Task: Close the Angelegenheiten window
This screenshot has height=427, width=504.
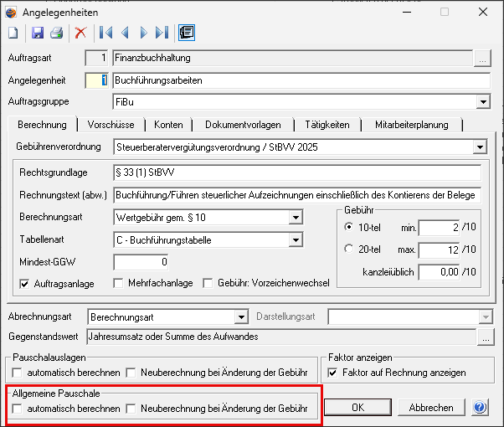Action: tap(483, 13)
